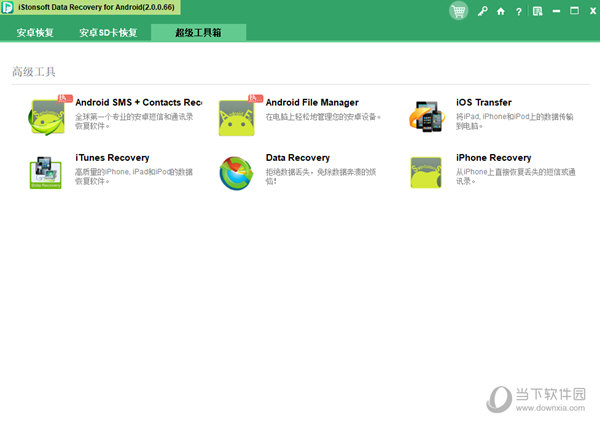Open the iTunes Recovery icon
The image size is (600, 426).
(46, 173)
